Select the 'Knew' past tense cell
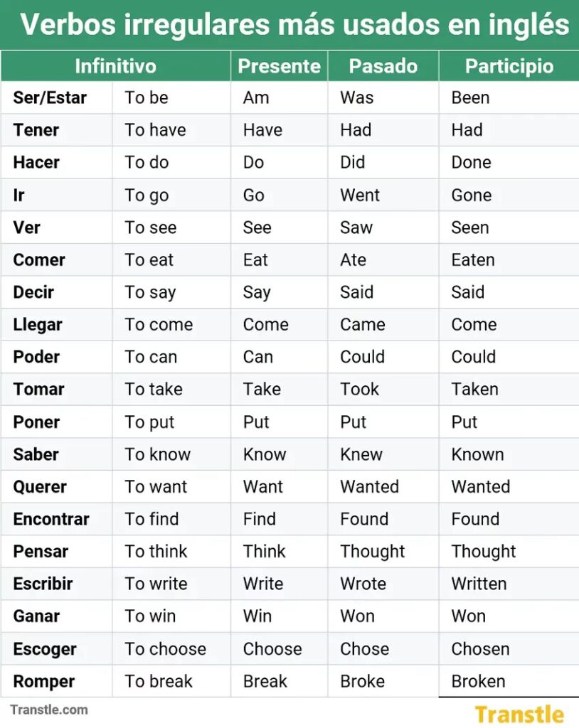Image resolution: width=579 pixels, height=728 pixels. [x=361, y=454]
